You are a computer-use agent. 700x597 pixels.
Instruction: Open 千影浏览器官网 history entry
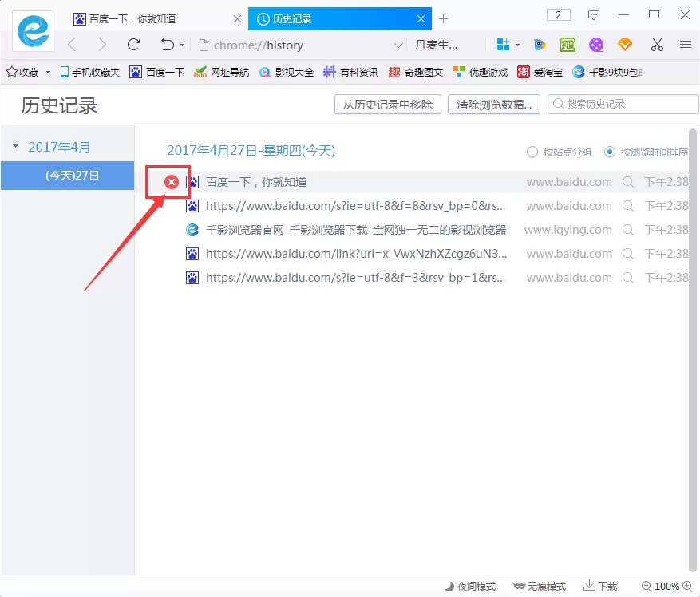point(356,230)
